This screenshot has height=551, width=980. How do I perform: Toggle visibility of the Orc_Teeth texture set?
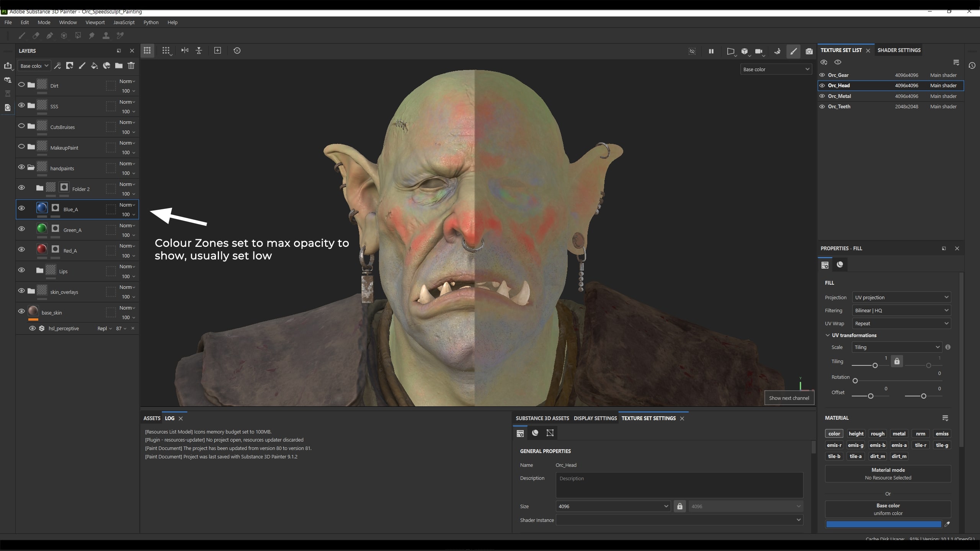(822, 107)
